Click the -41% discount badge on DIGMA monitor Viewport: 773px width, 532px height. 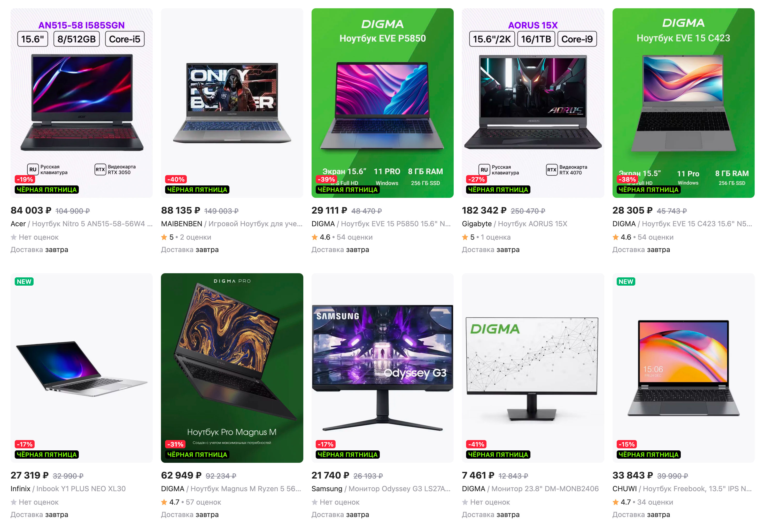(x=476, y=444)
